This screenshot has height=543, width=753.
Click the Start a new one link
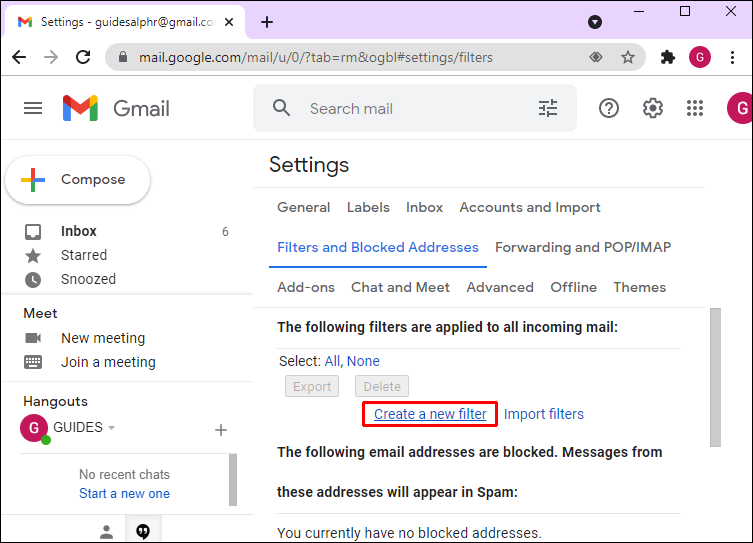[x=124, y=494]
